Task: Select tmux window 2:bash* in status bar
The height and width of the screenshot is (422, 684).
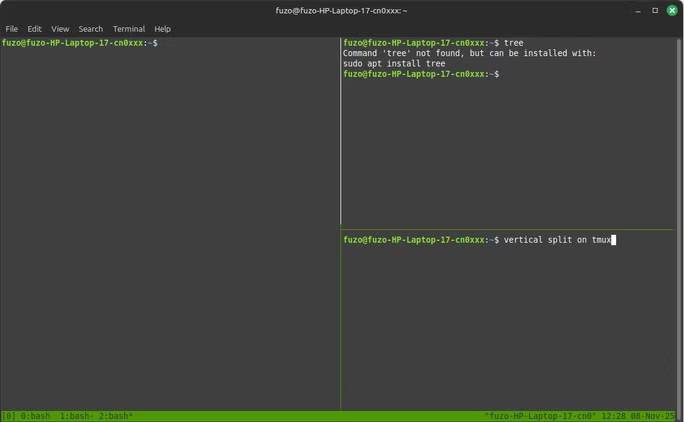Action: [116, 416]
